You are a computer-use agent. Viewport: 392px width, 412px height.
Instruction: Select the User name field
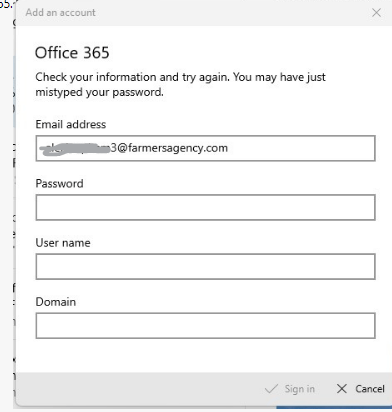click(205, 266)
